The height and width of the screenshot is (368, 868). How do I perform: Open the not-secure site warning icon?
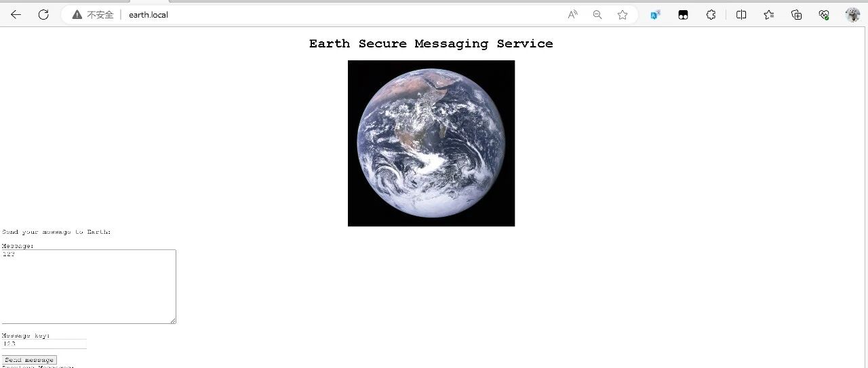click(77, 14)
